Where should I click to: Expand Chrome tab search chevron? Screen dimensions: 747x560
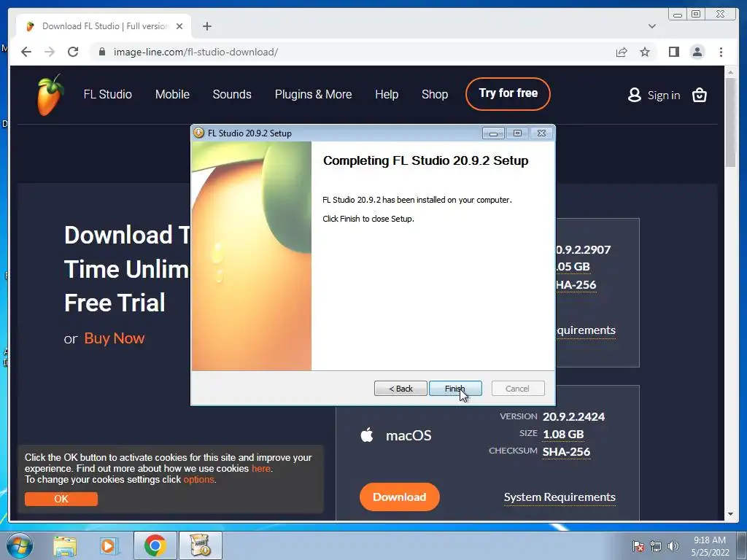[x=651, y=26]
